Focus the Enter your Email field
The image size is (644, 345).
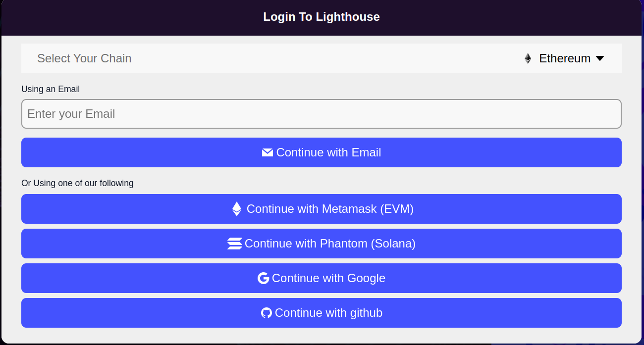point(321,114)
